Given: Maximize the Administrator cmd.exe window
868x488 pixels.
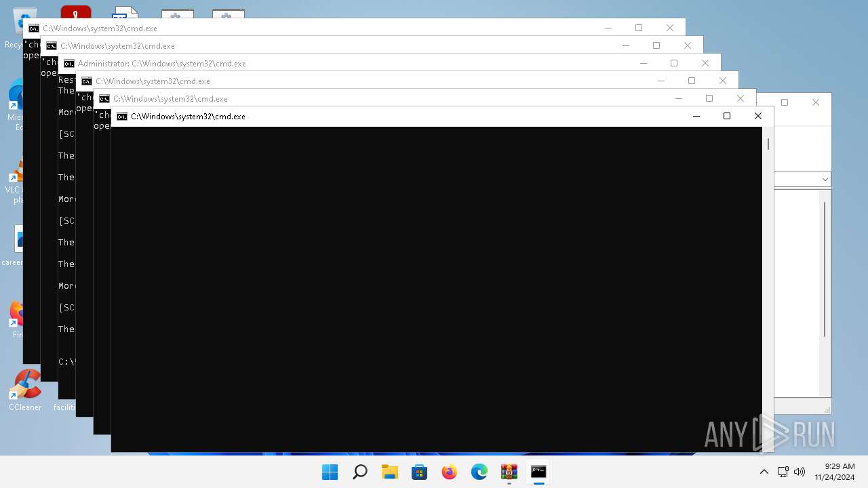Looking at the screenshot, I should click(x=674, y=63).
